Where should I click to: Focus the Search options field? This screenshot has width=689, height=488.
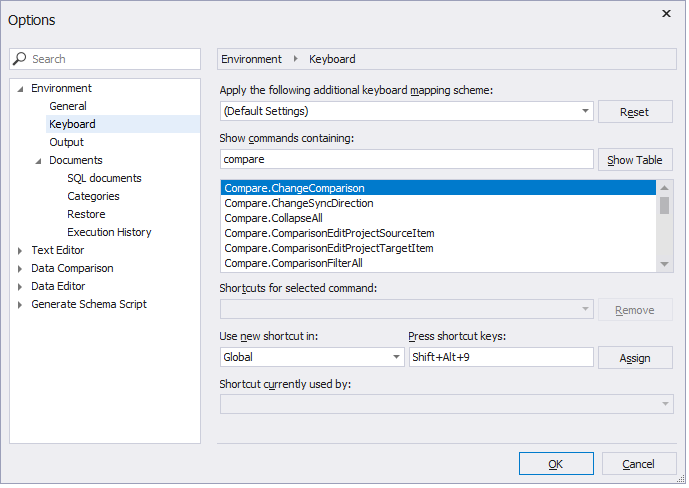105,59
